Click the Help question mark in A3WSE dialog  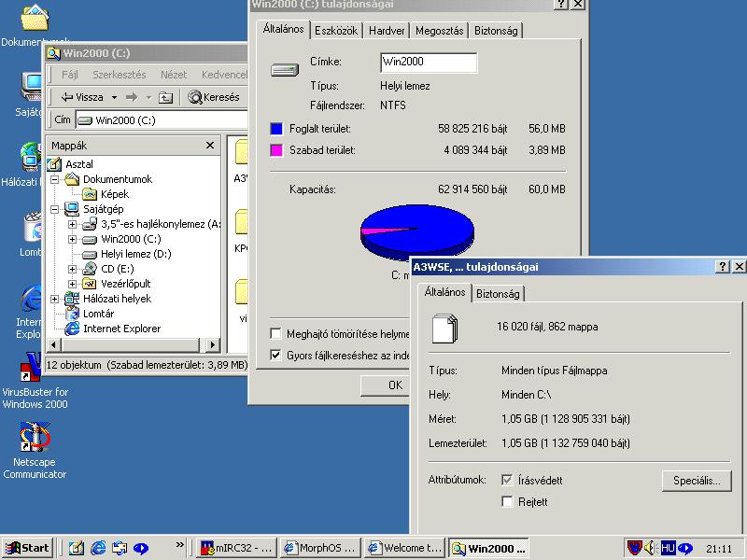(723, 267)
